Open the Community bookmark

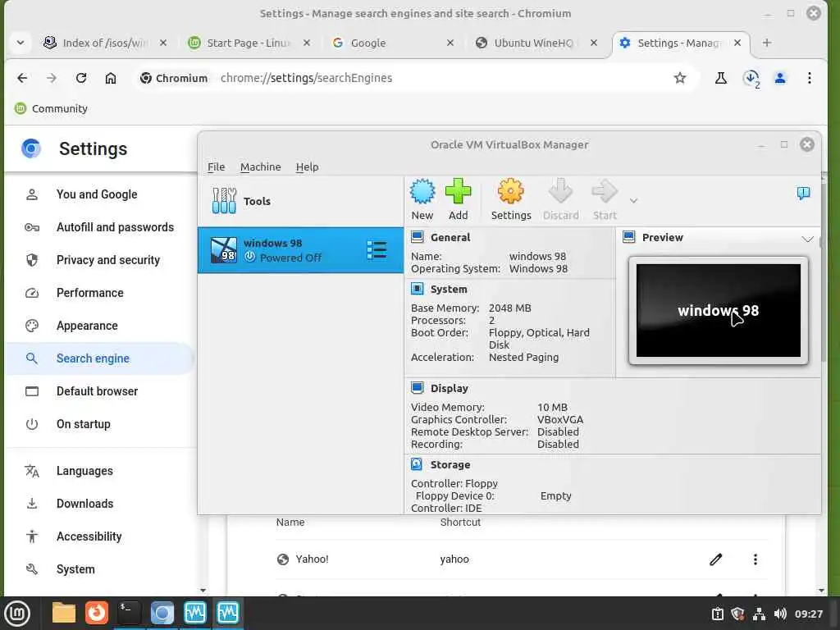click(x=52, y=109)
